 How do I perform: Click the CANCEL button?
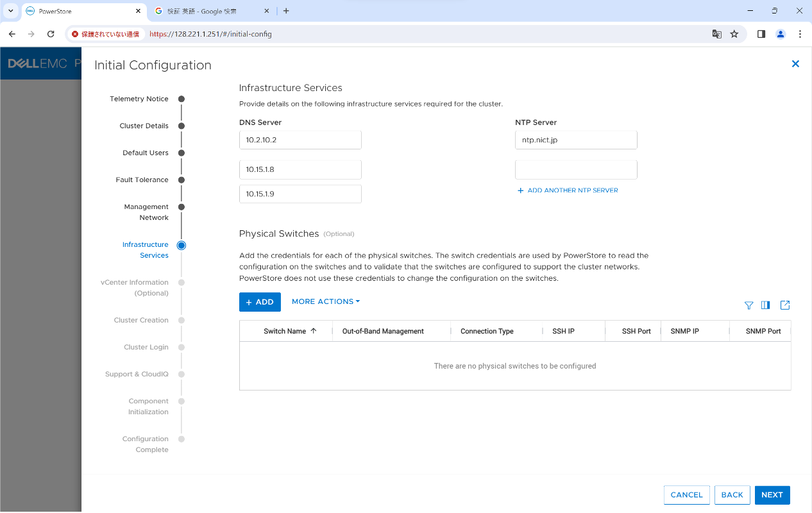click(x=687, y=495)
